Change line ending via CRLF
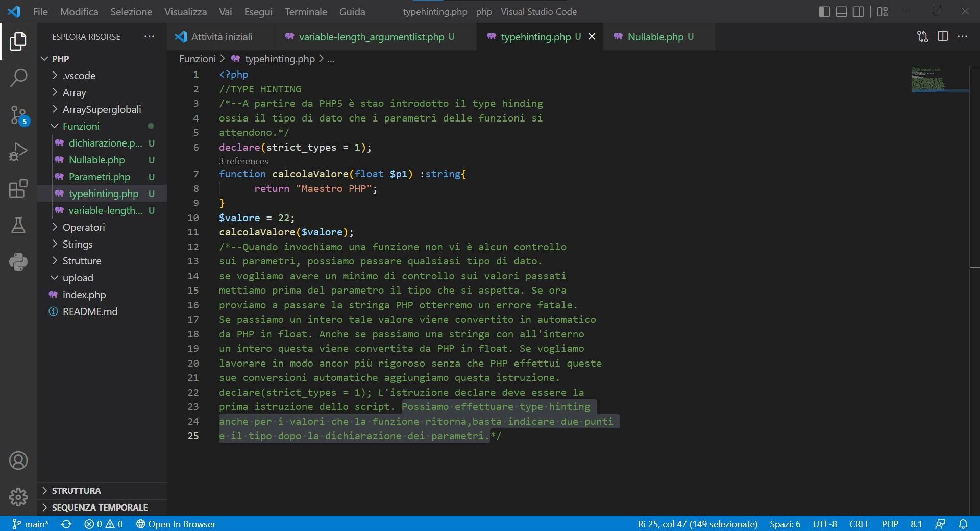 coord(859,524)
